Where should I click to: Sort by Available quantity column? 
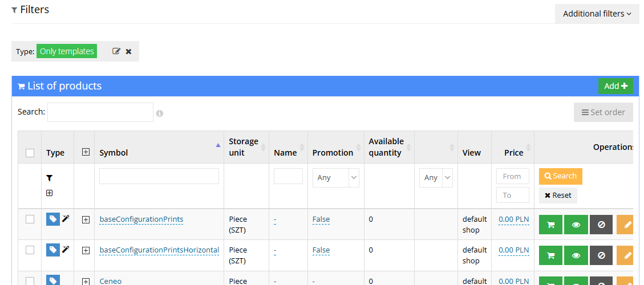coord(408,147)
